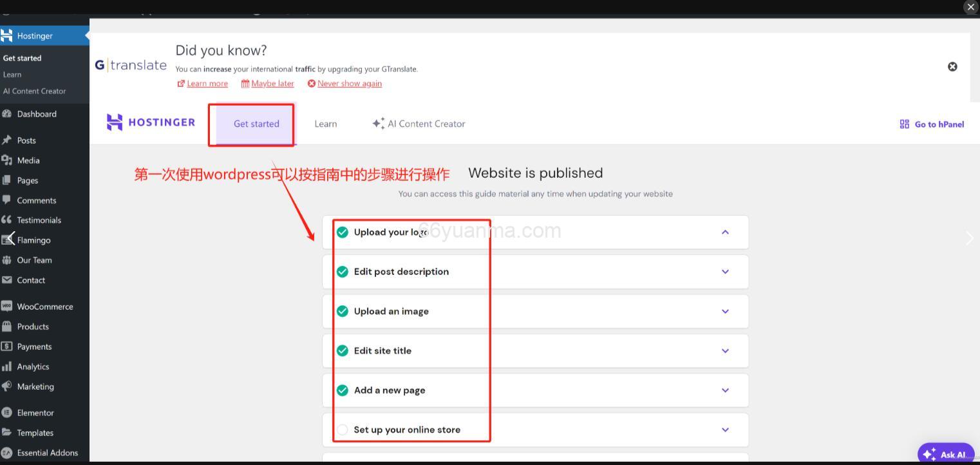Select the Elementor sidebar icon

point(12,412)
